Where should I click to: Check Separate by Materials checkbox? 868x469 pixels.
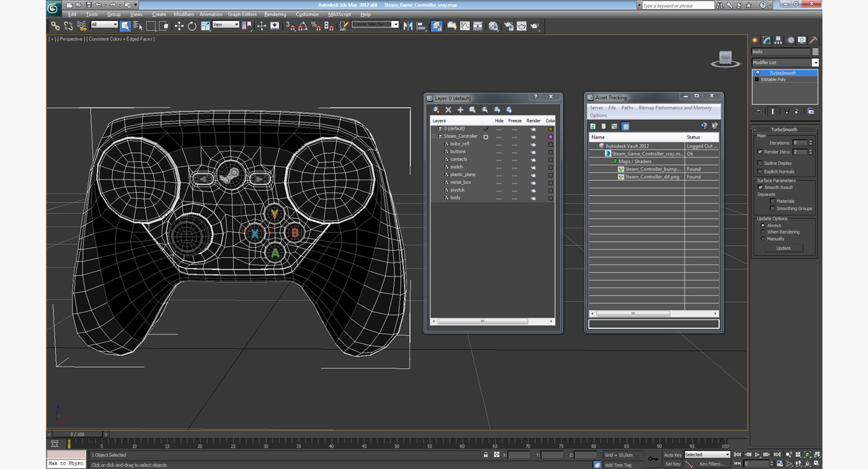point(773,202)
